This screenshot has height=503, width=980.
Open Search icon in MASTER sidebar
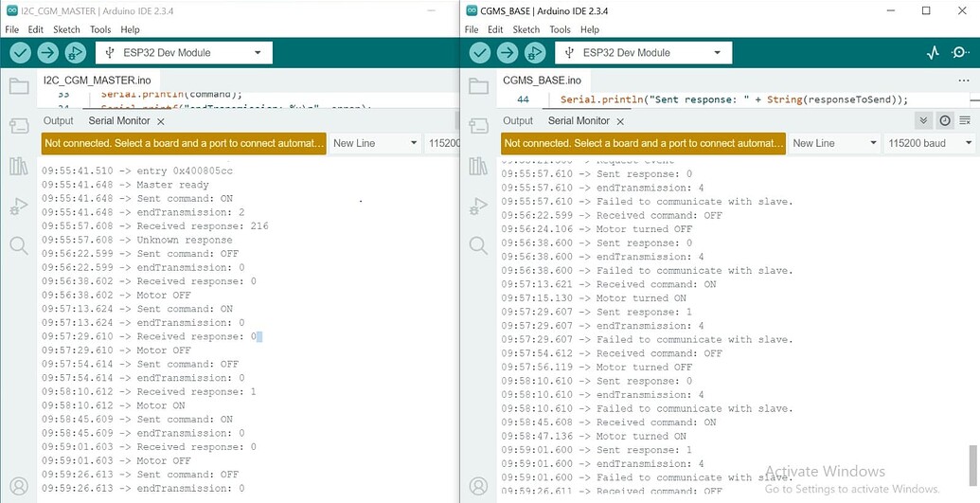(19, 245)
